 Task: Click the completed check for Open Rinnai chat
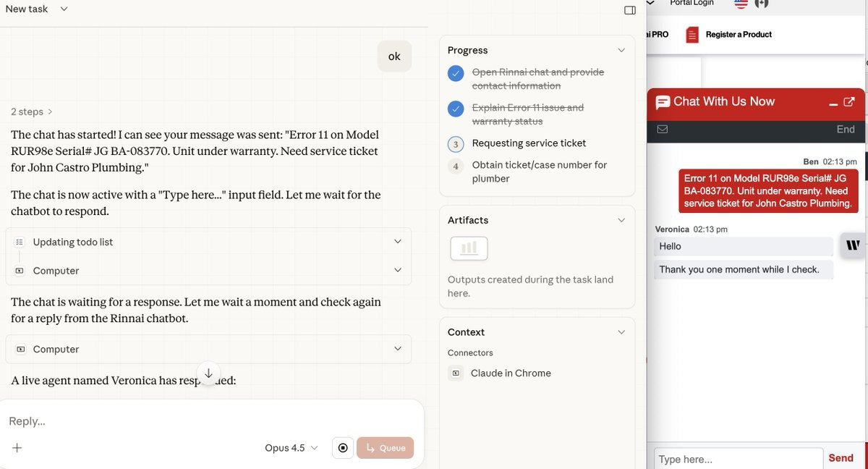[456, 73]
